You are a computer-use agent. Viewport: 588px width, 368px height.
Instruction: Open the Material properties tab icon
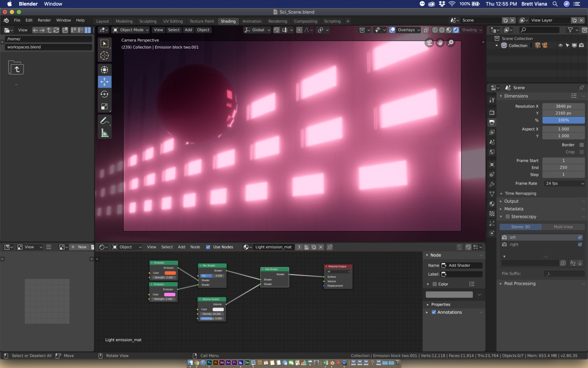(492, 204)
